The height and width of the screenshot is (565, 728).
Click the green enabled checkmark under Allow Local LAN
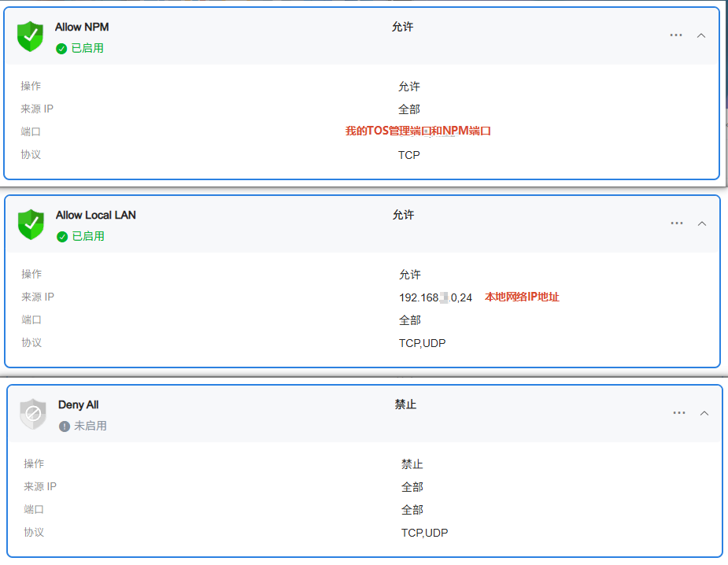coord(62,237)
